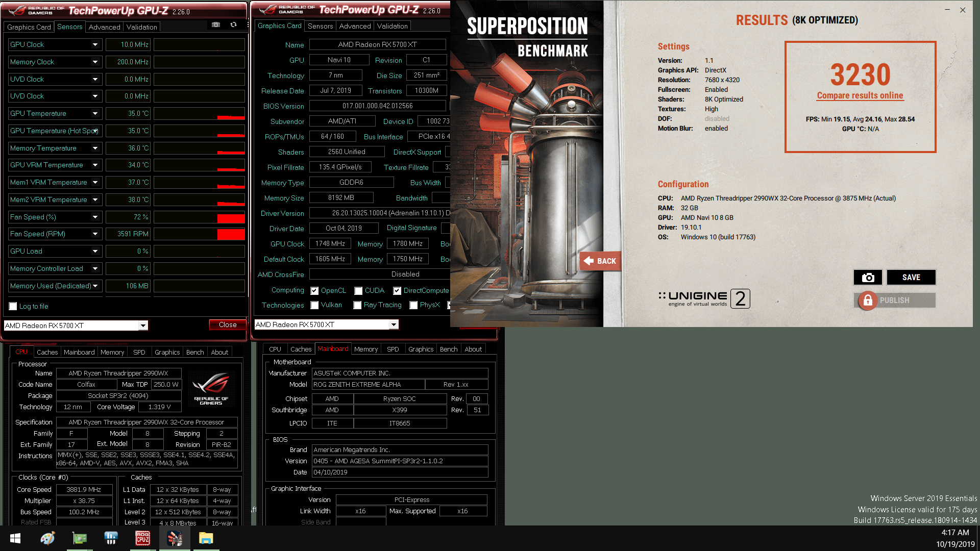This screenshot has height=551, width=980.
Task: Click the Superposition camera screenshot button
Action: pyautogui.click(x=868, y=278)
